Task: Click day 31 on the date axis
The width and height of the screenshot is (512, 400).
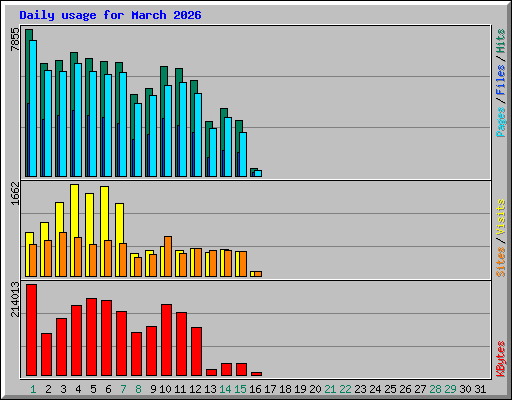Action: coord(480,389)
